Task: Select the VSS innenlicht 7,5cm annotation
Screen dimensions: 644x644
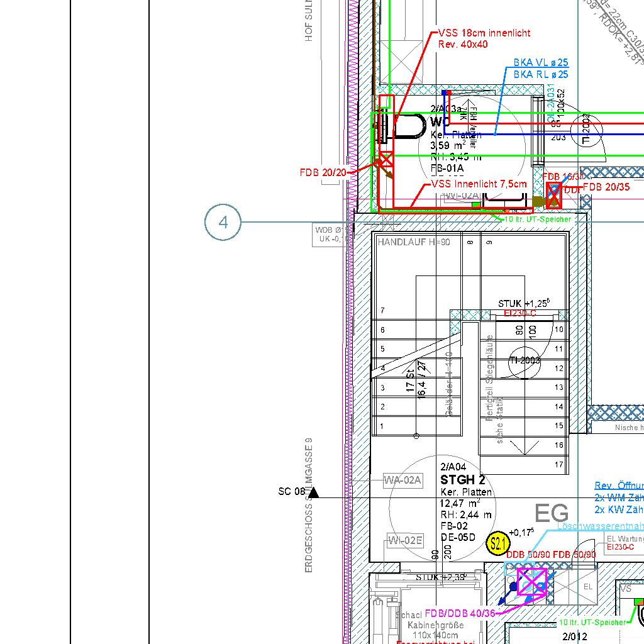Action: pyautogui.click(x=479, y=184)
